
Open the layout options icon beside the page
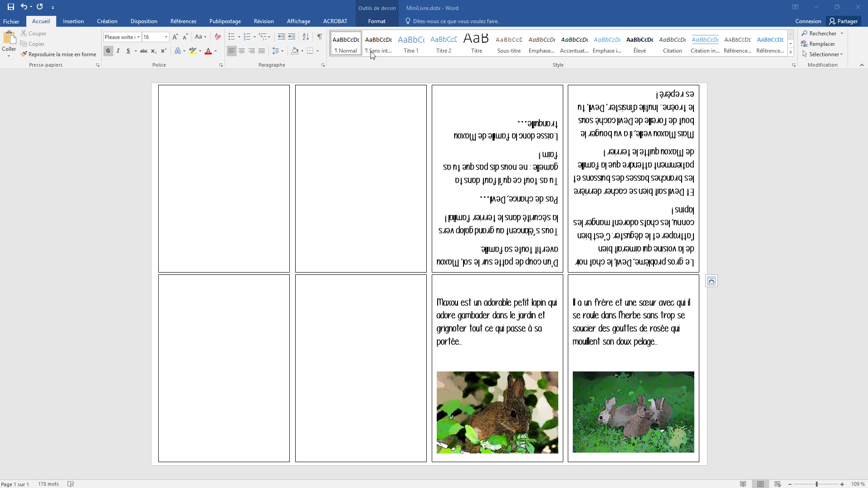(x=712, y=281)
